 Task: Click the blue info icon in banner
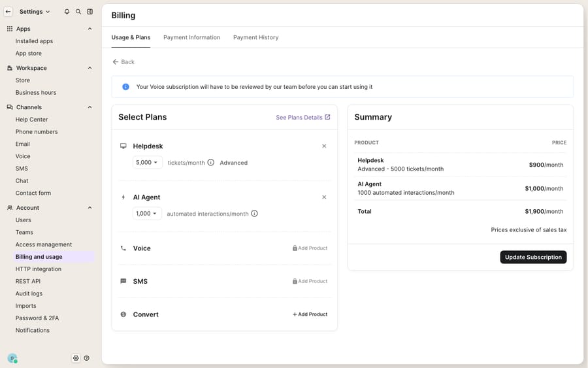coord(125,87)
